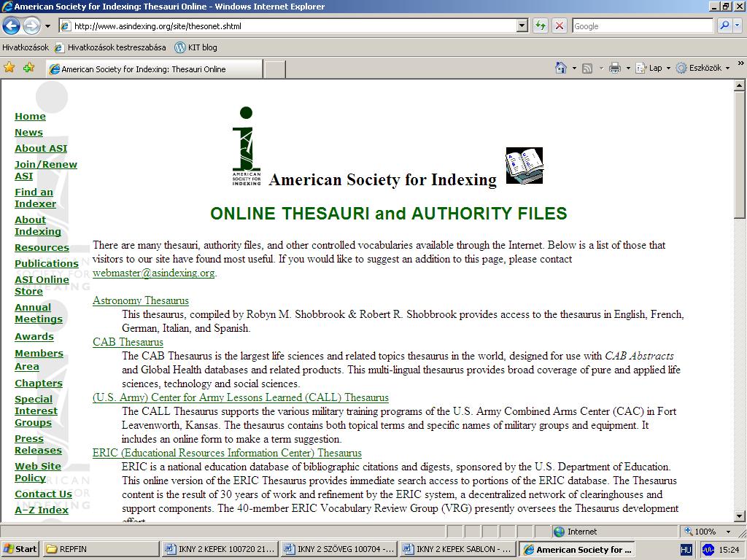Open the CAB Thesaurus link
The height and width of the screenshot is (560, 747).
pos(128,342)
